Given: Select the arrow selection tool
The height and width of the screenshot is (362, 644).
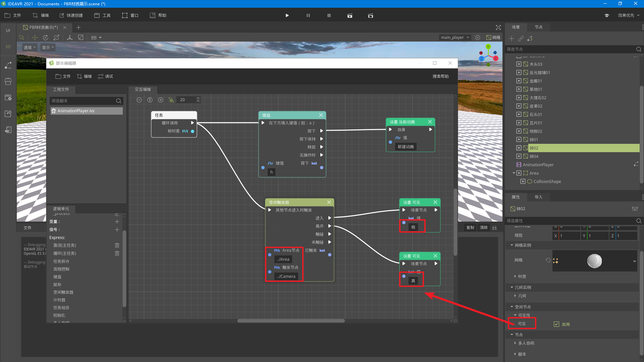Looking at the screenshot, I should pyautogui.click(x=22, y=38).
